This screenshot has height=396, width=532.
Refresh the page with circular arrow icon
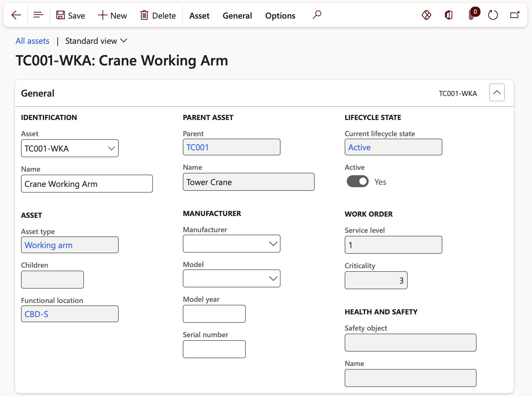493,15
